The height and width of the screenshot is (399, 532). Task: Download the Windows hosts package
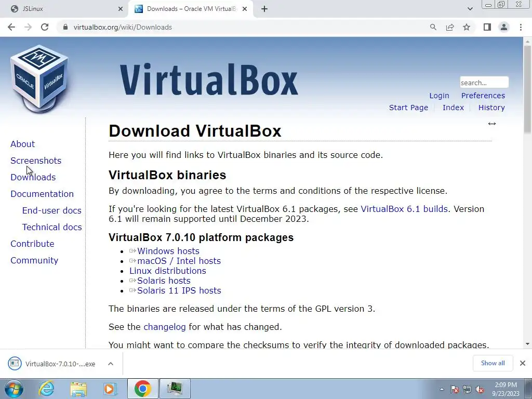pyautogui.click(x=168, y=251)
